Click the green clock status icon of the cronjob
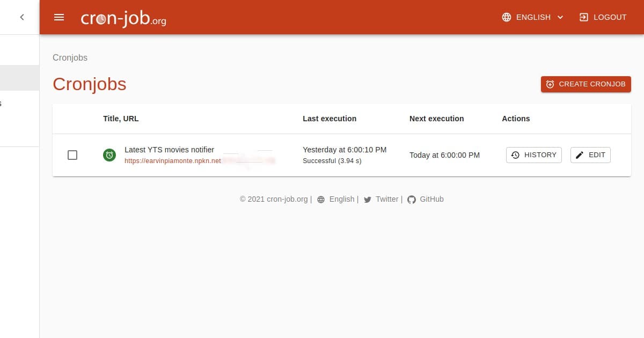This screenshot has width=644, height=338. 109,155
